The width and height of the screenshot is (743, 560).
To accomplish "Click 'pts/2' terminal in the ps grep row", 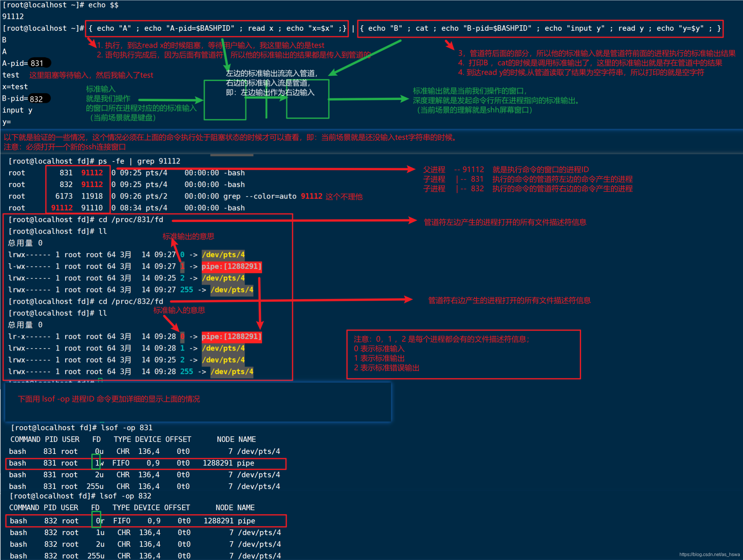I will tap(156, 197).
